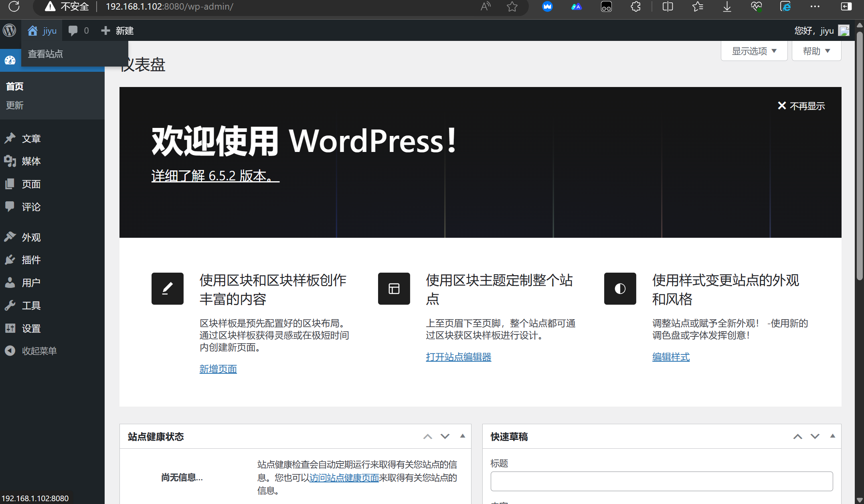Open the Settings (设置) sidebar menu
The width and height of the screenshot is (864, 504).
(31, 328)
